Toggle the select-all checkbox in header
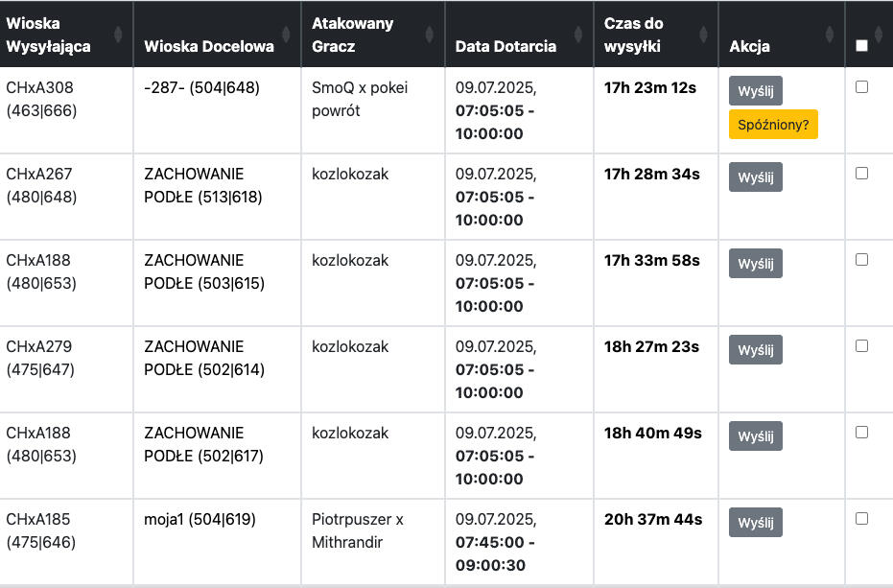 861,45
